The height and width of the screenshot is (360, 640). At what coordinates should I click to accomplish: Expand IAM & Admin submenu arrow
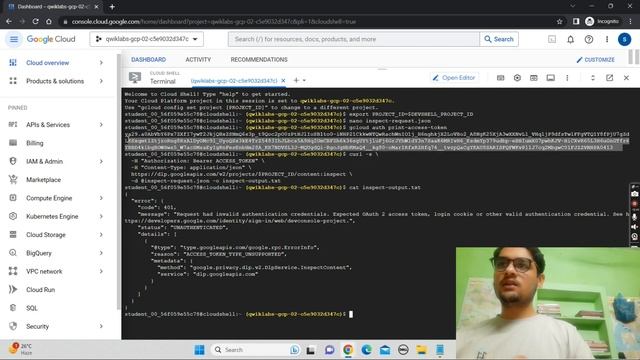[101, 162]
